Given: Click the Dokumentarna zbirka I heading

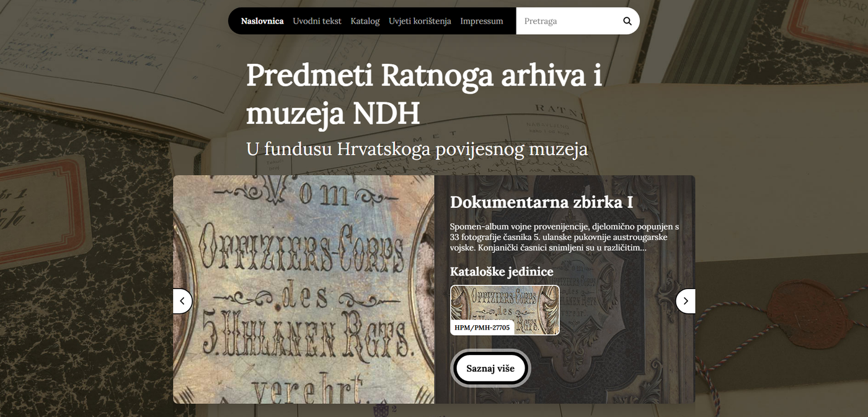Looking at the screenshot, I should (x=541, y=202).
